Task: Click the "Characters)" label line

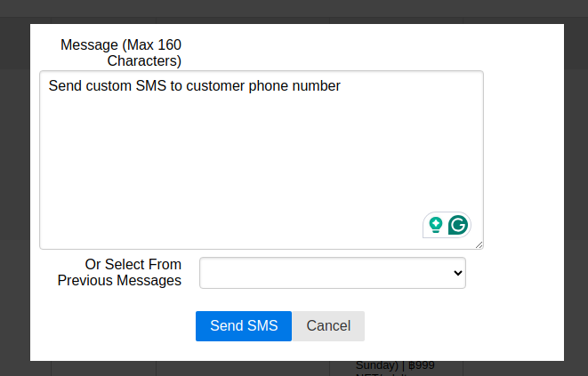Action: point(144,61)
